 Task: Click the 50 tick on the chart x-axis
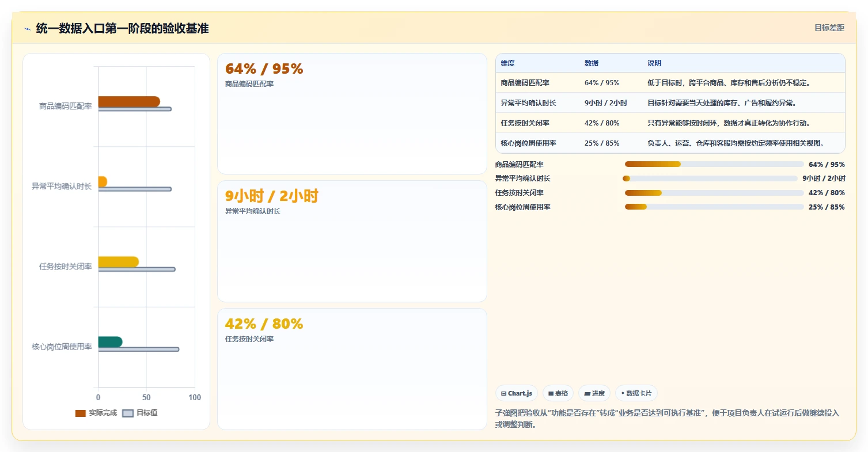[146, 397]
